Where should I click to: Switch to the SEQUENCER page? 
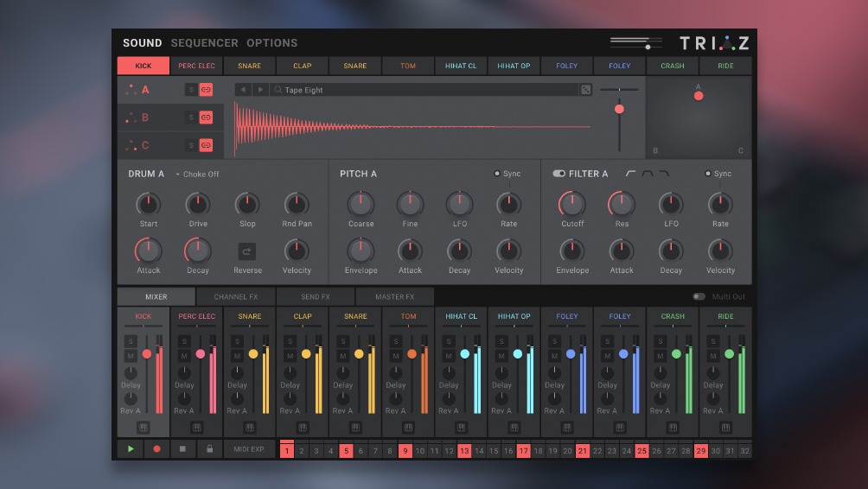[204, 43]
